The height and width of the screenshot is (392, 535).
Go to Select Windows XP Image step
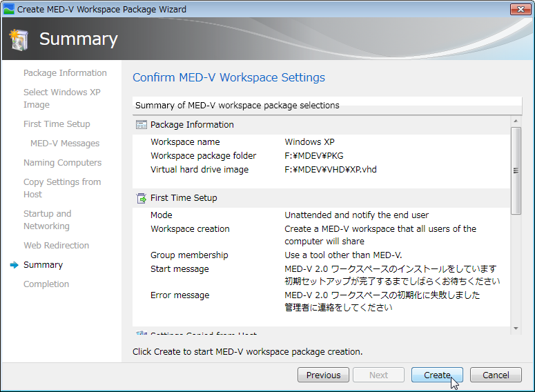click(61, 98)
